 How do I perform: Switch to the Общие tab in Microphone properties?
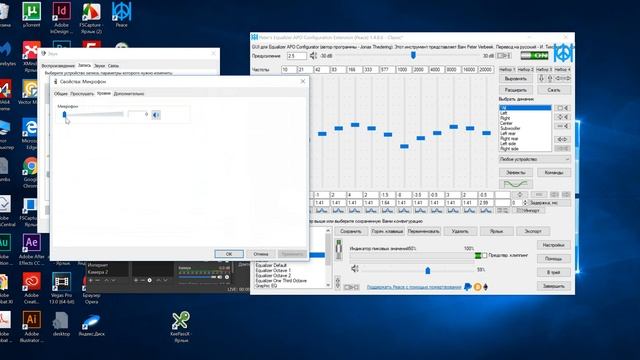(61, 94)
